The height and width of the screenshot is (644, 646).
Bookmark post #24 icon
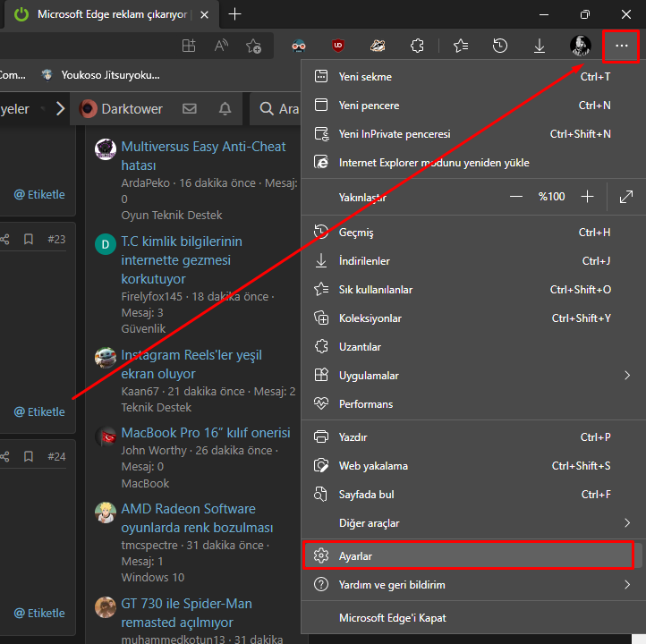[29, 456]
